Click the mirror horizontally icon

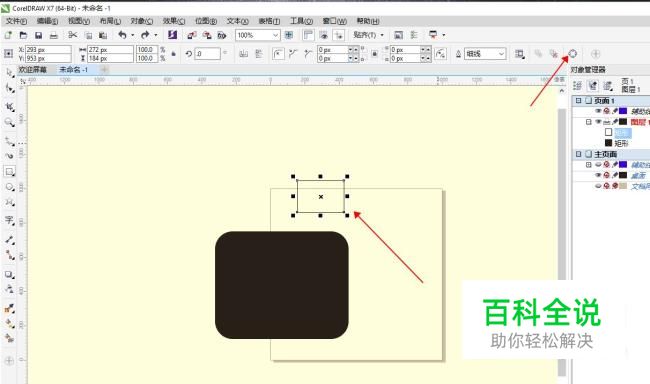tap(244, 54)
